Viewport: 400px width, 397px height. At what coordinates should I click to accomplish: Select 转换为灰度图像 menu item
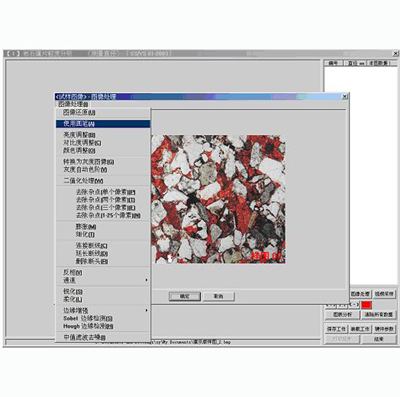click(103, 162)
